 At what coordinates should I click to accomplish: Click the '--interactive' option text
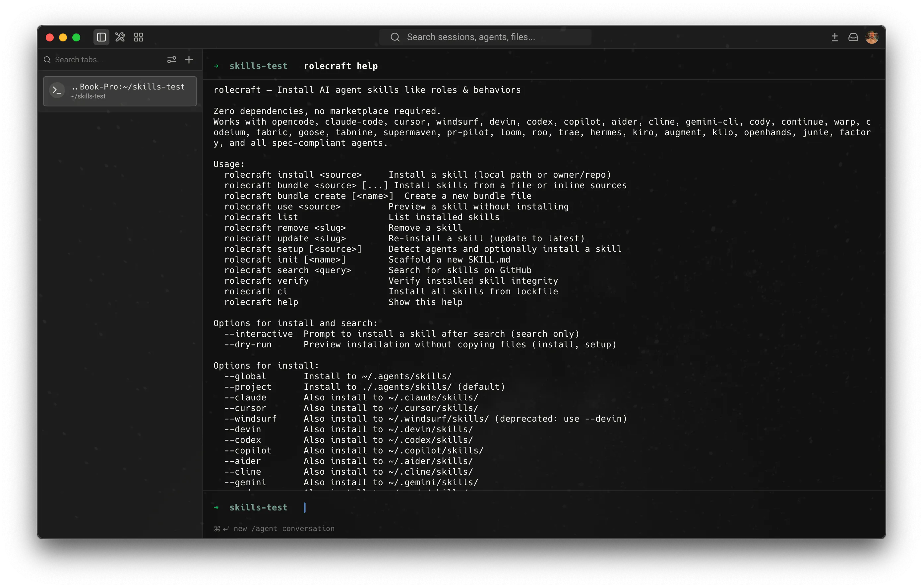[258, 334]
